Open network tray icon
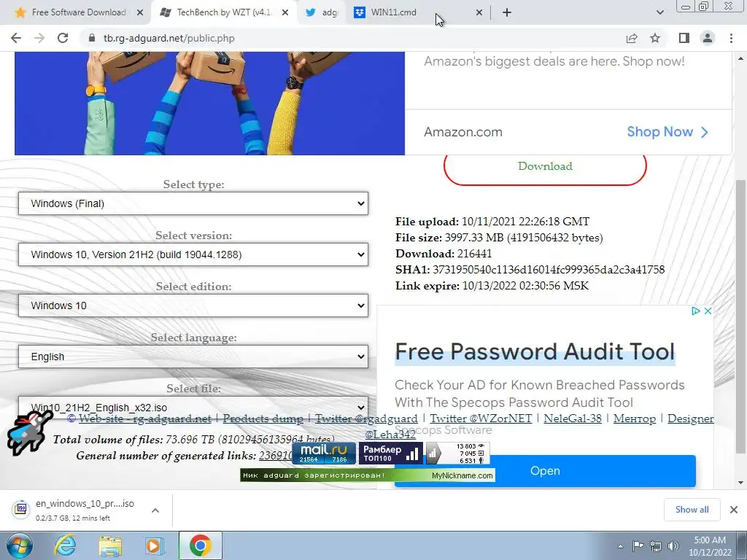747x560 pixels. tap(656, 546)
